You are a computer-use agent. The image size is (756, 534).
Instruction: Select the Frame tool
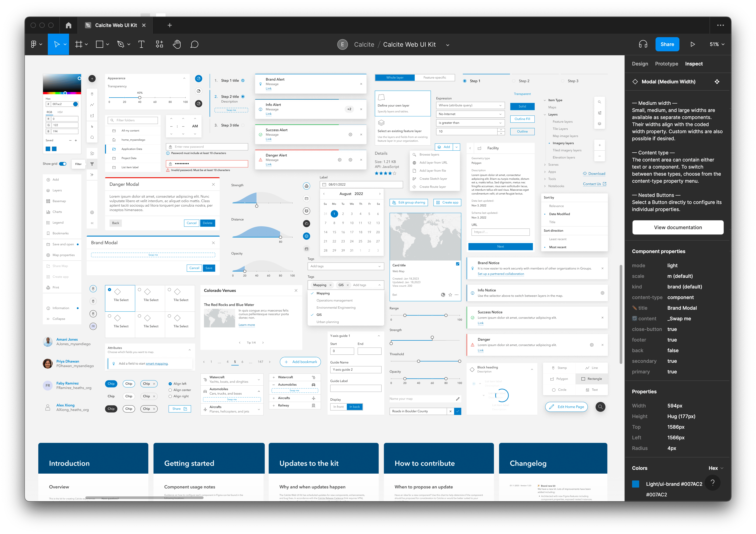[x=79, y=44]
